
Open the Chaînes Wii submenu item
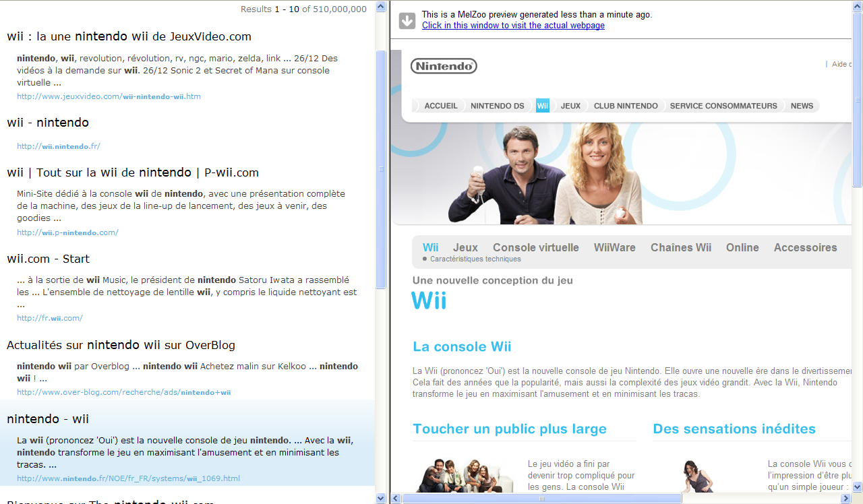pyautogui.click(x=681, y=247)
